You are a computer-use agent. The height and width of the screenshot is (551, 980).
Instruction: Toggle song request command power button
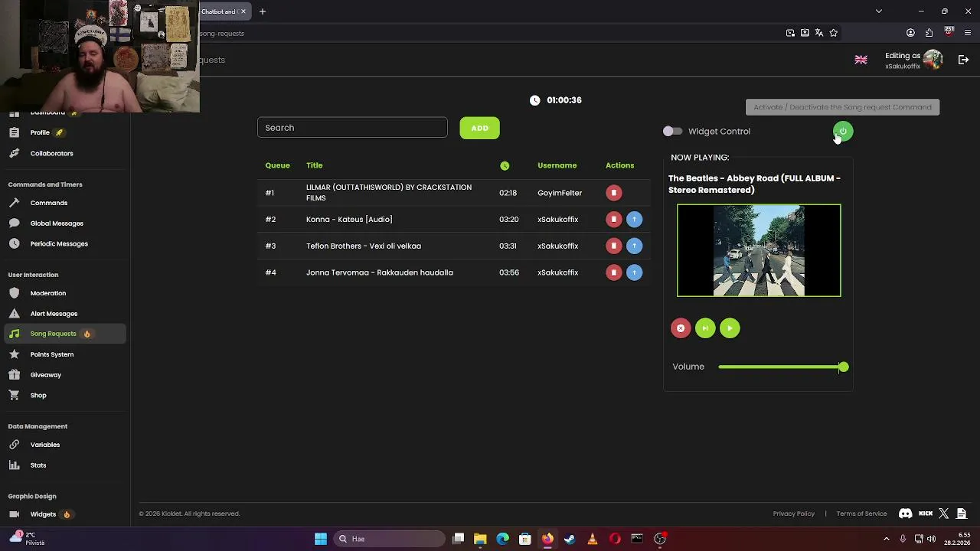pyautogui.click(x=843, y=132)
